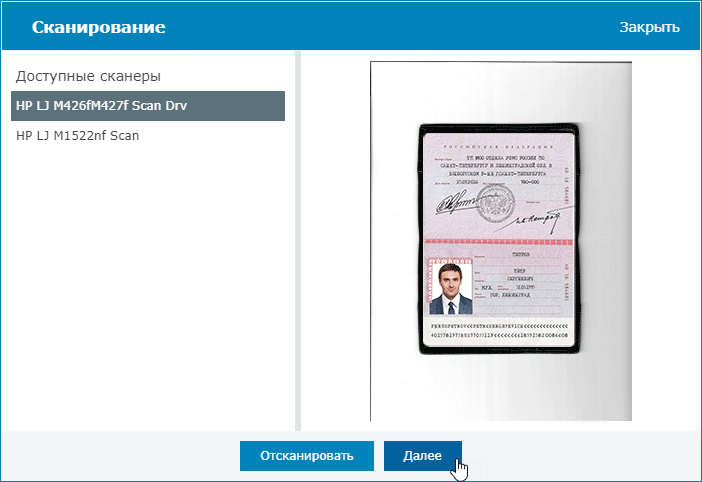Click the Закрыть link in header
The image size is (702, 482).
(x=649, y=27)
